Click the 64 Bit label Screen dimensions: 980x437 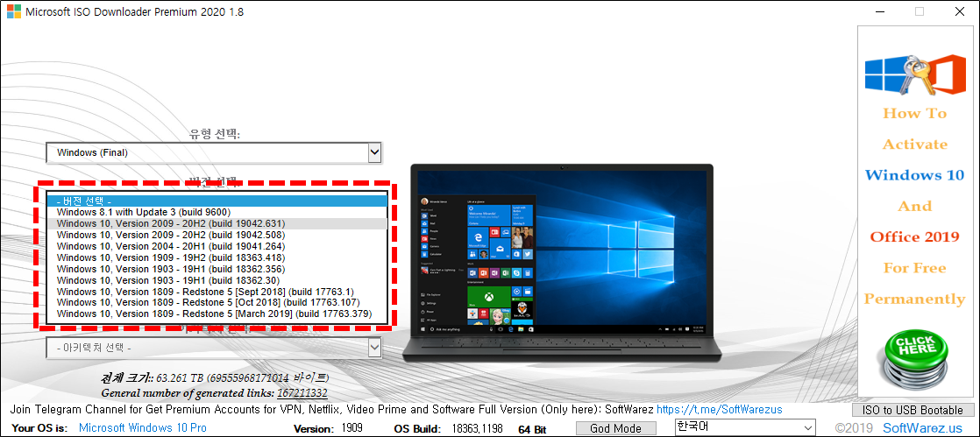click(532, 429)
